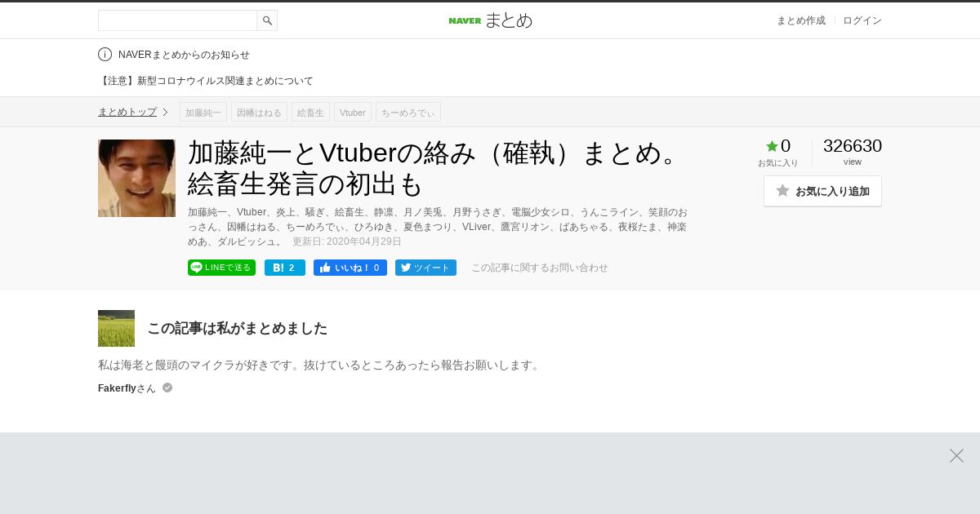Select the Vtuber tag
The height and width of the screenshot is (514, 980).
coord(353,112)
